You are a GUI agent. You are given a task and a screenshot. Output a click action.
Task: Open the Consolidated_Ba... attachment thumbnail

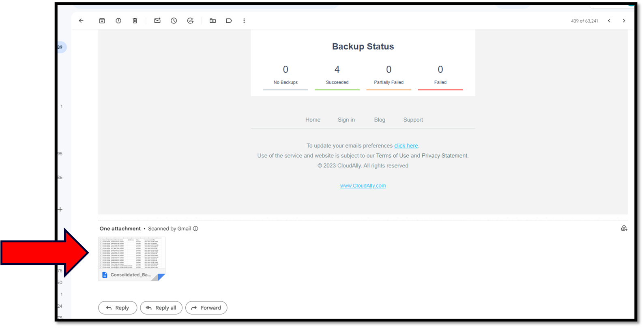tap(132, 259)
